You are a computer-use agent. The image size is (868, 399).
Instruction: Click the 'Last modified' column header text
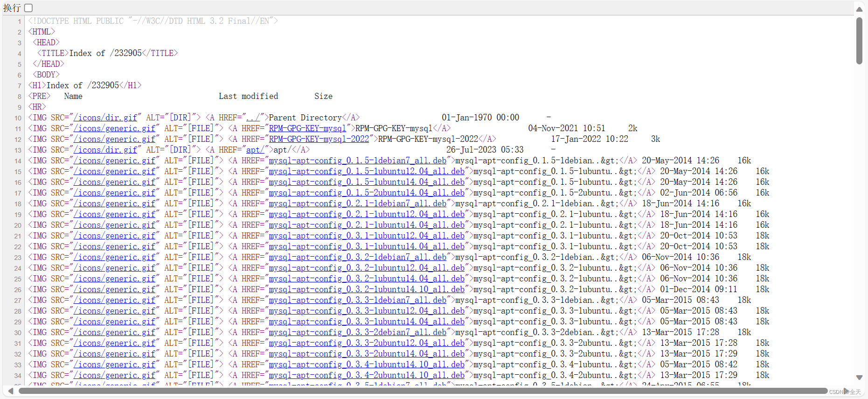click(x=249, y=96)
